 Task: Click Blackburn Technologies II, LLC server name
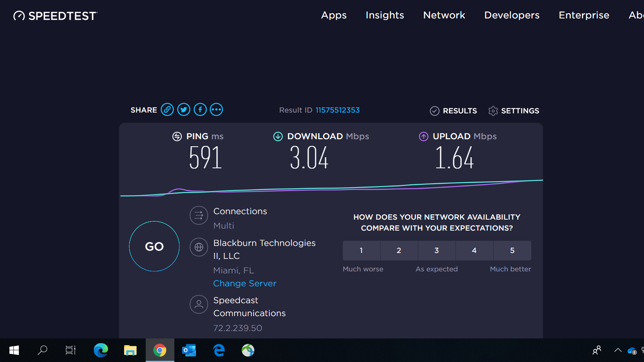pyautogui.click(x=264, y=249)
